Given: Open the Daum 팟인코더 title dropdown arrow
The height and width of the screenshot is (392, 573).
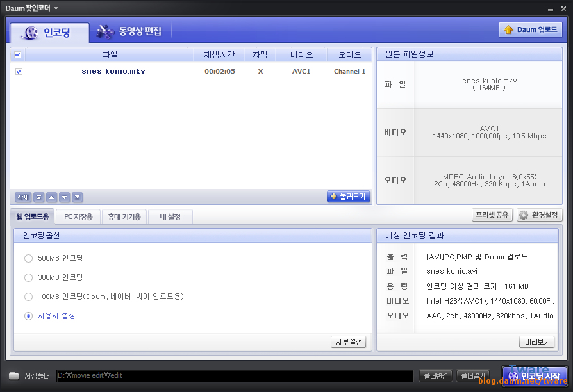Looking at the screenshot, I should [x=56, y=8].
